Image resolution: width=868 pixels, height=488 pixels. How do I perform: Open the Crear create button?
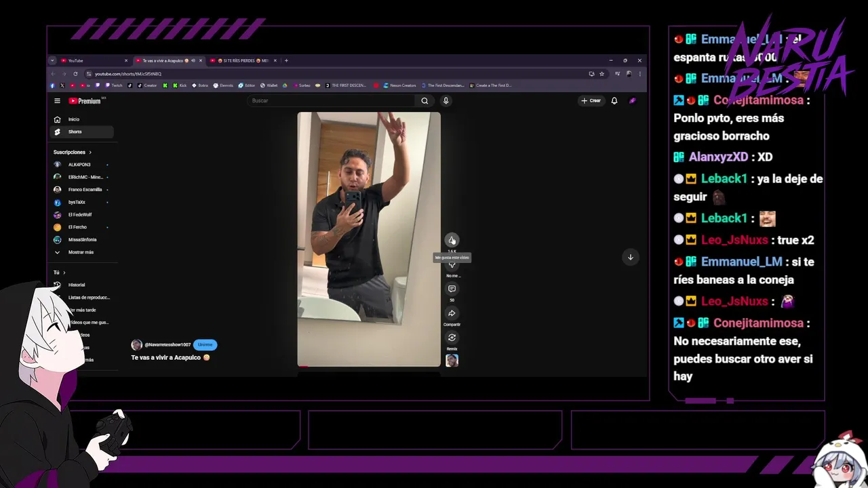point(591,101)
